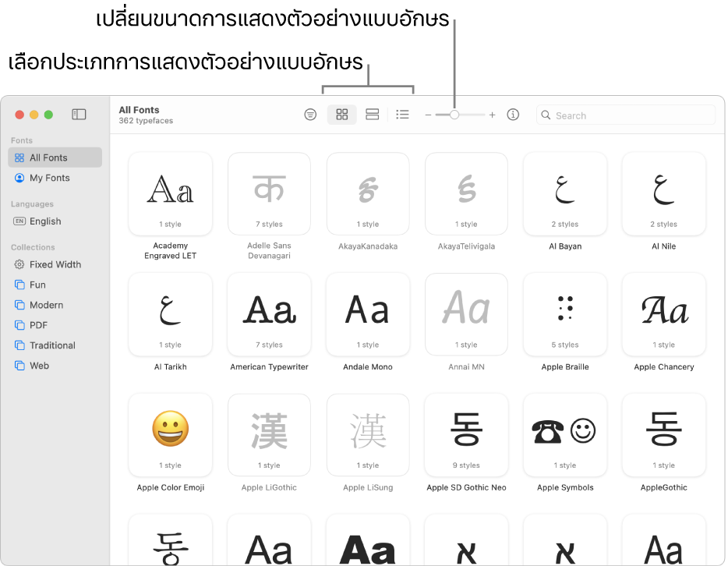This screenshot has height=566, width=728.
Task: Select the Al Nile font tile
Action: [x=664, y=194]
